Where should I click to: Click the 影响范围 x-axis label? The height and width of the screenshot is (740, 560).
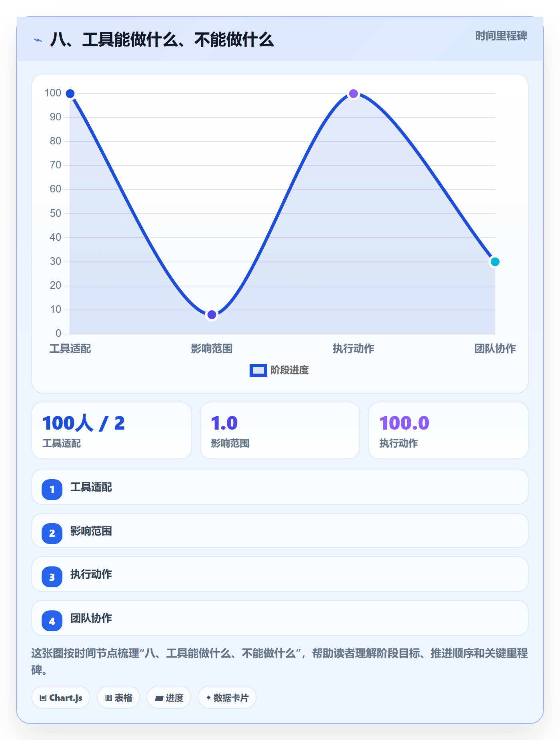click(212, 349)
